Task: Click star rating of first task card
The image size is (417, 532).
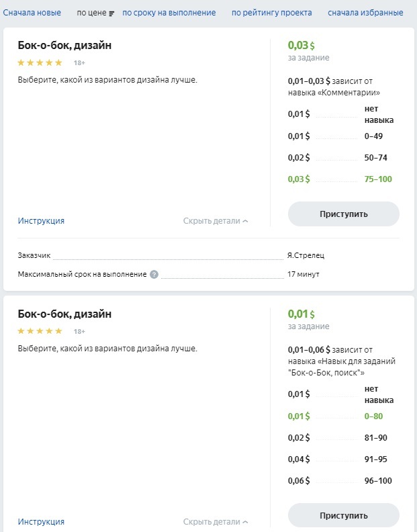Action: (40, 62)
